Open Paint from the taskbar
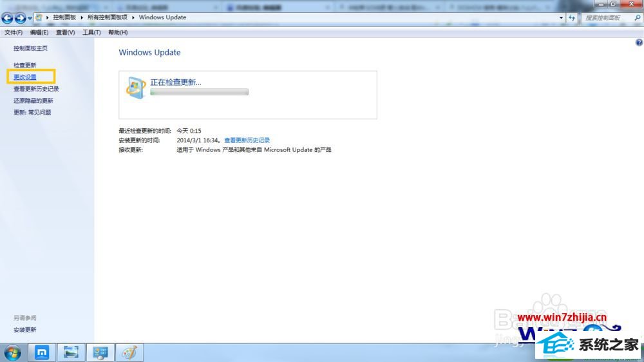The width and height of the screenshot is (644, 362). point(129,352)
